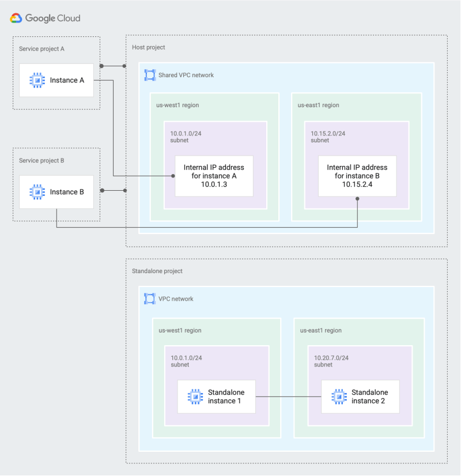Click the Internal IP address for instance A box

[214, 175]
